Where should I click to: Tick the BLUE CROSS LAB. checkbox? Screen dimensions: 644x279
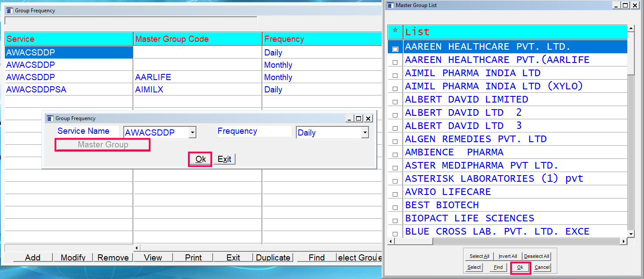[x=395, y=234]
